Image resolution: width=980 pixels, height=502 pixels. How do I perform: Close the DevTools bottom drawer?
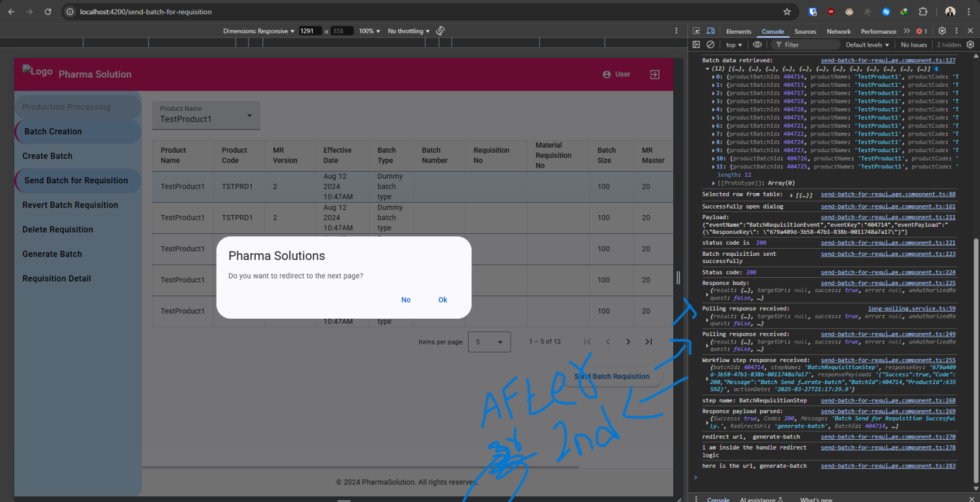pyautogui.click(x=970, y=499)
